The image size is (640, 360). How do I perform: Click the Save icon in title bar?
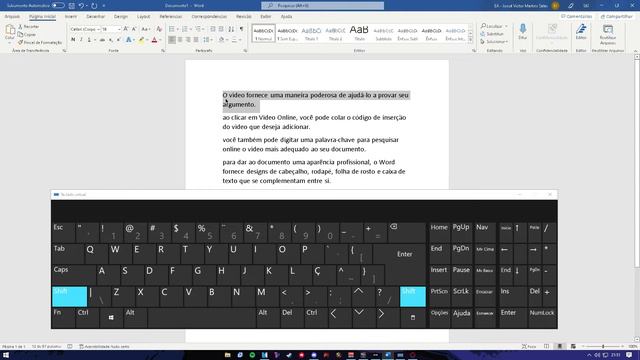click(x=72, y=6)
